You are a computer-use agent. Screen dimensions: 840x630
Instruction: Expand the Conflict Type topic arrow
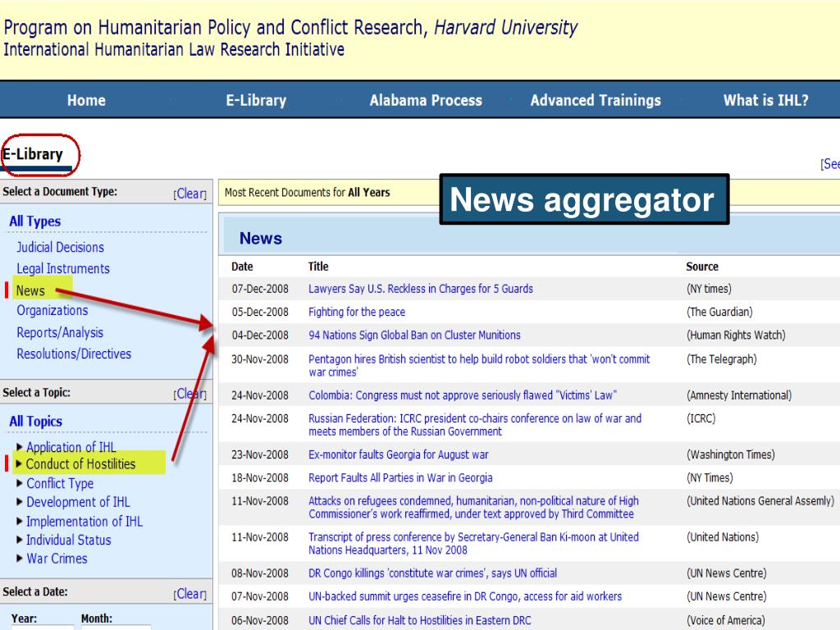click(x=20, y=484)
